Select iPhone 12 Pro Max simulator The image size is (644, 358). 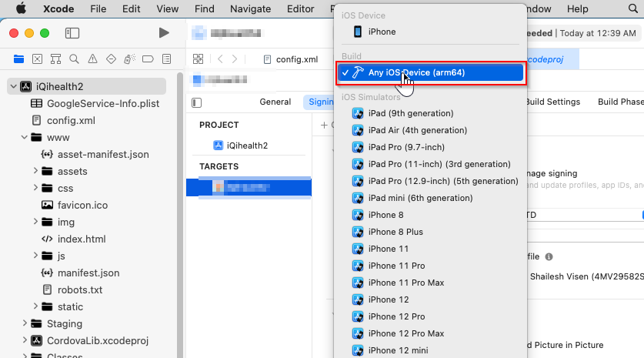click(x=430, y=334)
